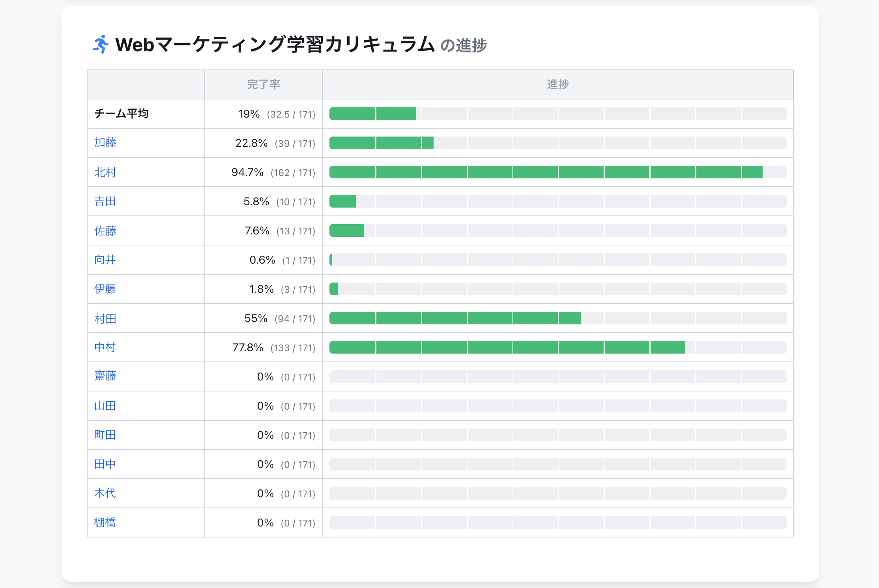The height and width of the screenshot is (588, 879).
Task: Open the 山田 member link
Action: click(105, 406)
